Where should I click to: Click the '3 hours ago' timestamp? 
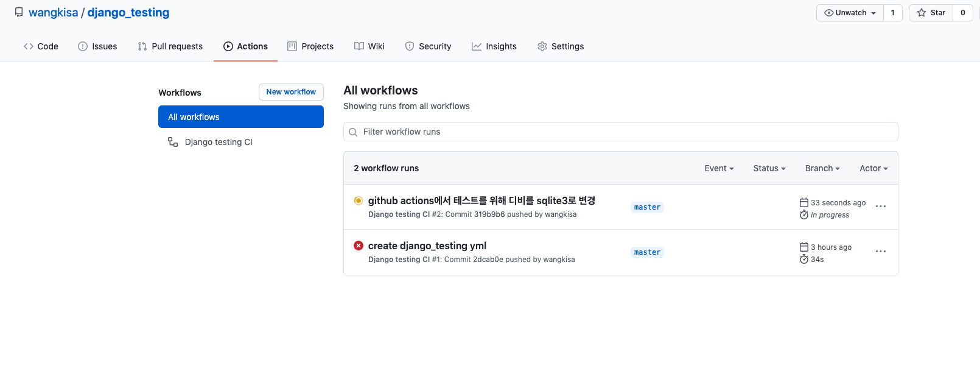click(831, 247)
